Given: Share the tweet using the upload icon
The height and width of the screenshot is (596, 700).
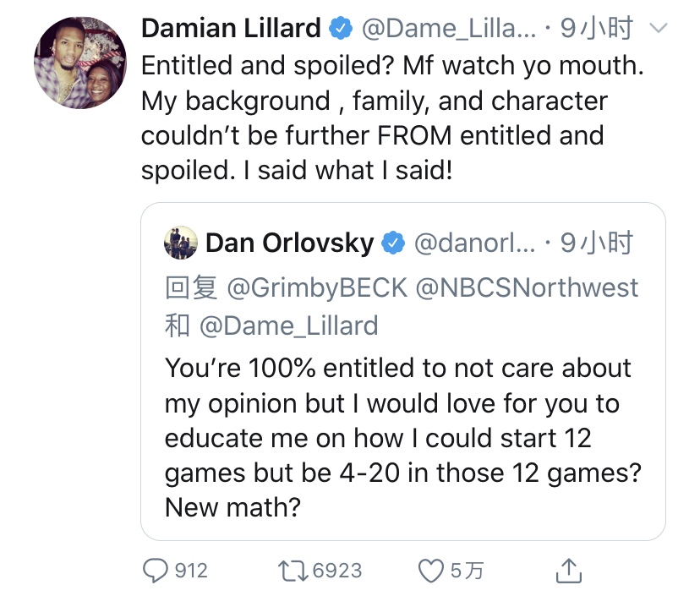Looking at the screenshot, I should pos(569,570).
